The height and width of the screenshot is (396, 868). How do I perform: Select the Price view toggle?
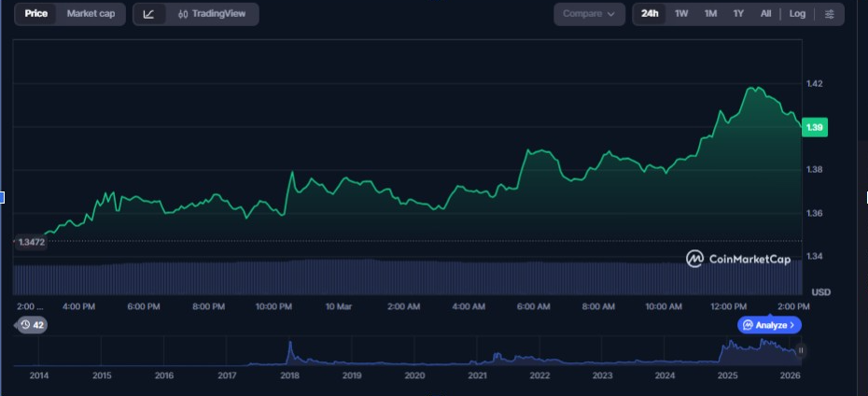[x=36, y=14]
